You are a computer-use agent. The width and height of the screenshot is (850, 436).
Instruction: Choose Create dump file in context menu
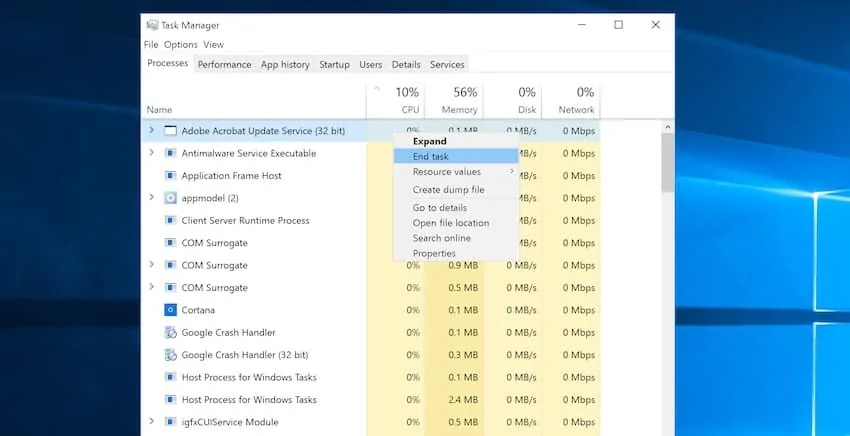point(456,190)
